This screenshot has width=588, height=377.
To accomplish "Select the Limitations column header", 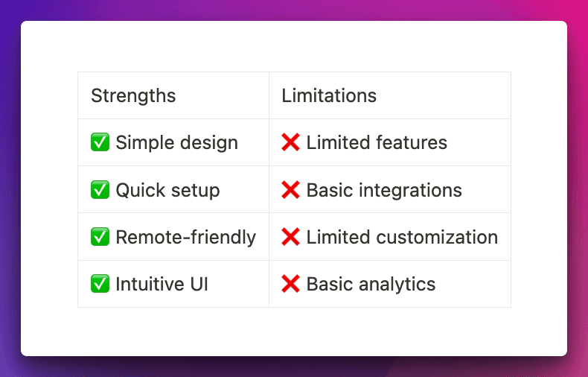I will [x=329, y=95].
